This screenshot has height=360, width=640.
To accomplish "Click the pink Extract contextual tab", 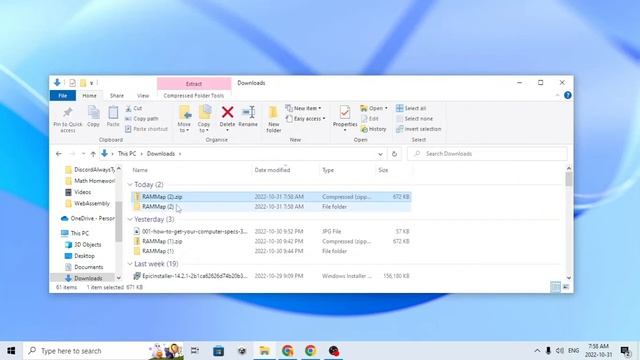I will pos(194,84).
